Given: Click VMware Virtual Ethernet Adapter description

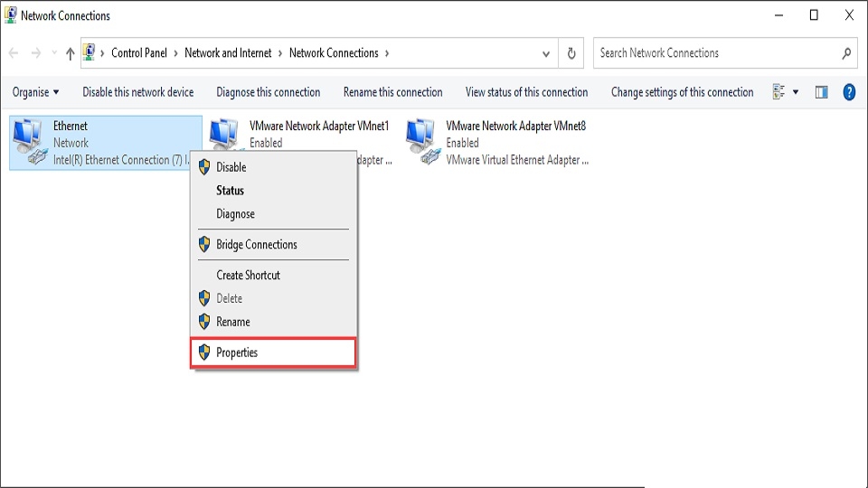Looking at the screenshot, I should (x=517, y=160).
